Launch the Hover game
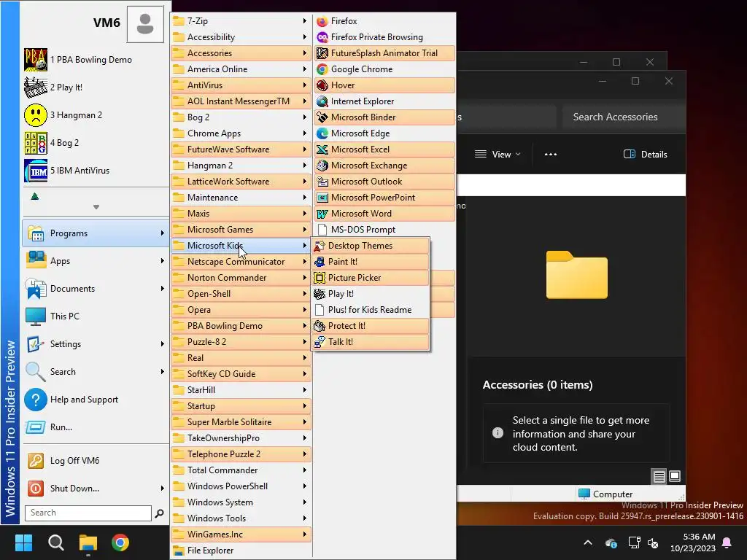747x560 pixels. tap(384, 85)
